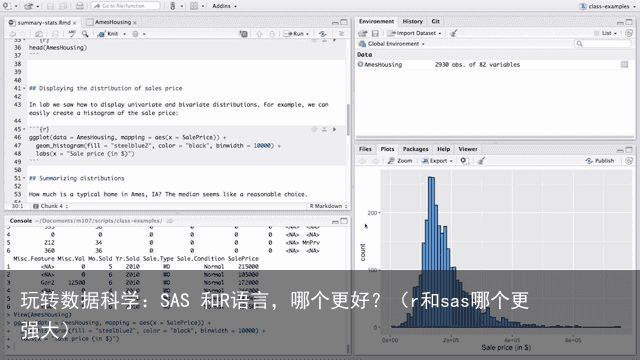Open the Run dropdown arrow
The height and width of the screenshot is (360, 640).
(307, 34)
